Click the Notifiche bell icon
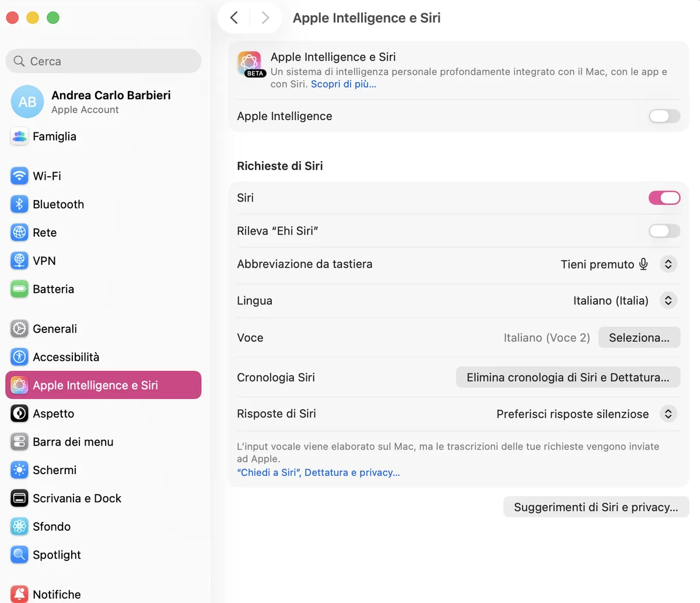 (19, 594)
